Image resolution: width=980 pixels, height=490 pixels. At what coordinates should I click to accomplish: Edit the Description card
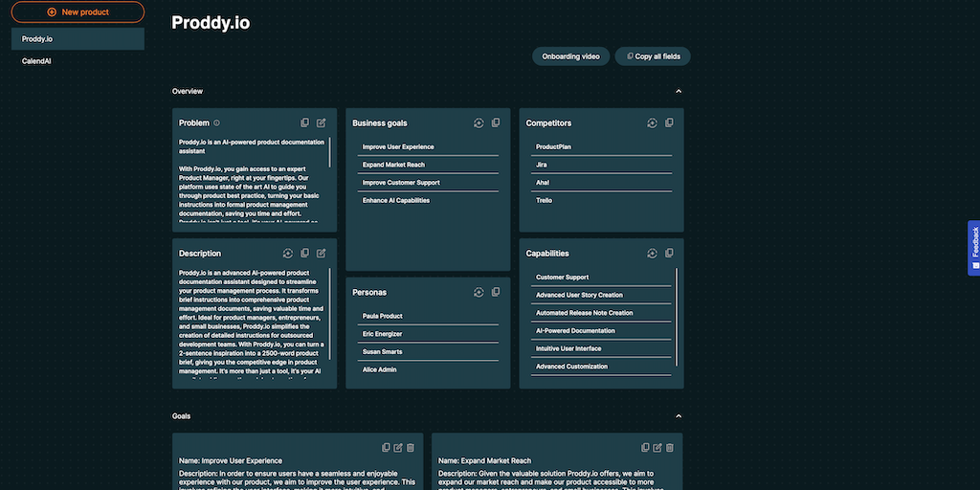tap(322, 254)
